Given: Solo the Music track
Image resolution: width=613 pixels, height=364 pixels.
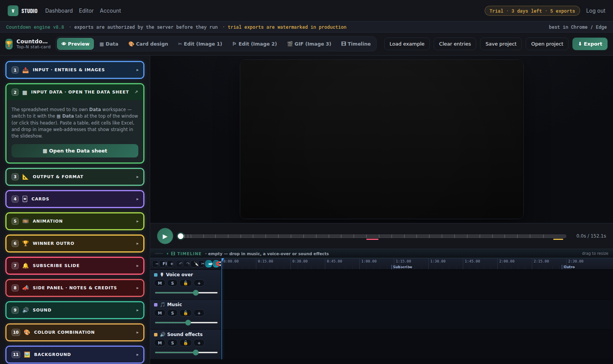Looking at the screenshot, I should tap(172, 313).
